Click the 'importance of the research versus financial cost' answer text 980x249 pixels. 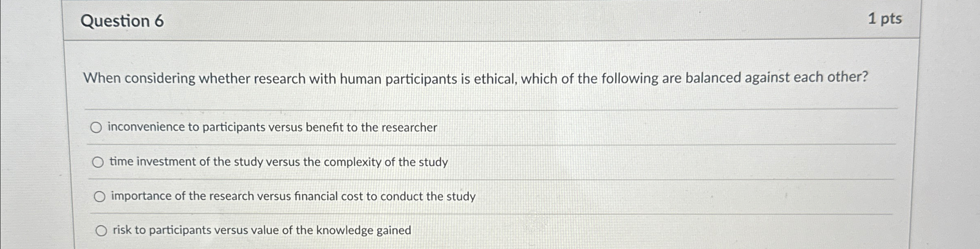click(x=293, y=196)
